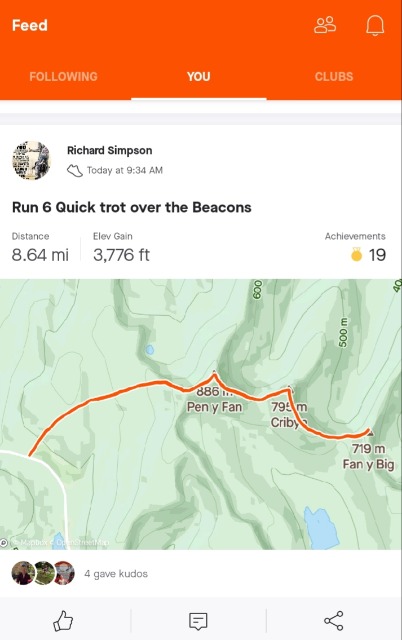
Task: View the 4 gave kudos list
Action: coord(116,574)
